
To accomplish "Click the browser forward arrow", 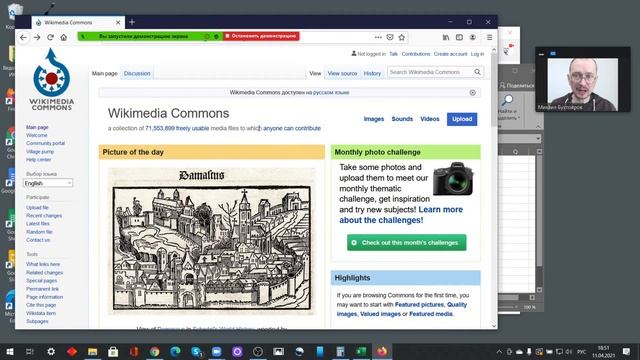I will pos(37,37).
